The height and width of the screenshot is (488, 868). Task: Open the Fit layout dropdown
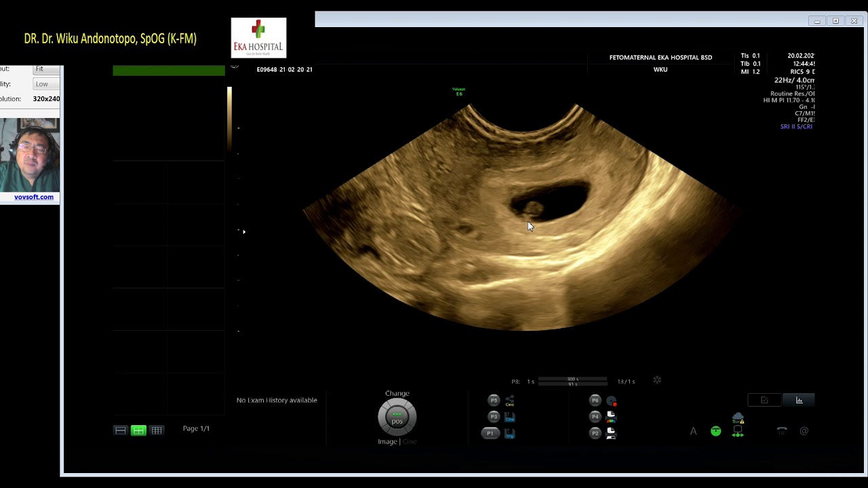[46, 69]
